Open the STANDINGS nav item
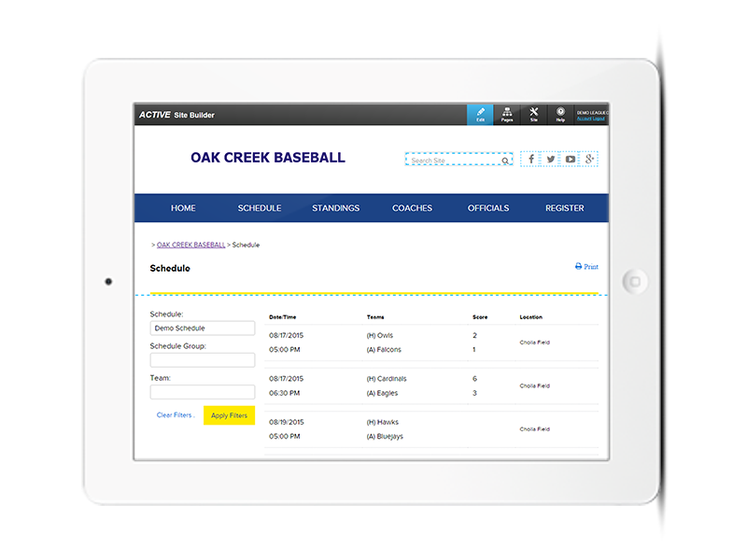The height and width of the screenshot is (560, 747). click(336, 208)
